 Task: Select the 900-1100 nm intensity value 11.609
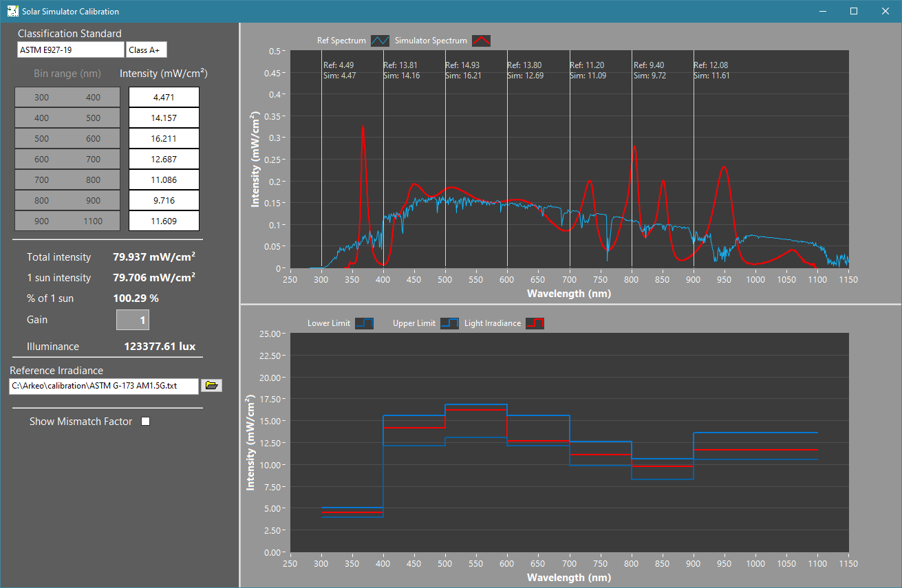coord(164,221)
